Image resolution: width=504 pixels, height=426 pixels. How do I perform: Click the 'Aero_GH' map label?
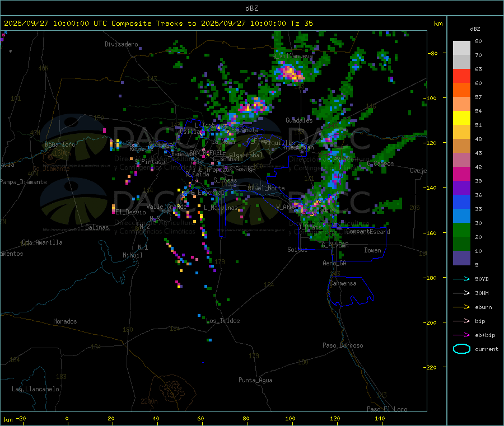334,263
